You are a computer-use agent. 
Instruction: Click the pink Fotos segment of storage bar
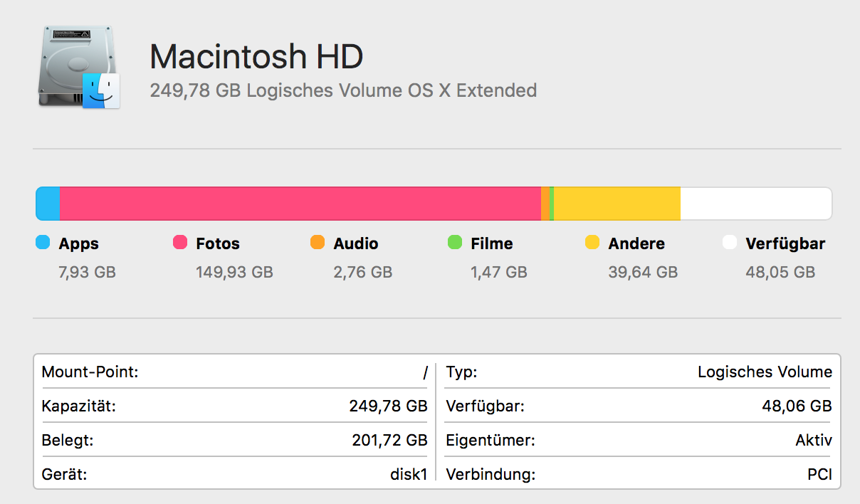(x=300, y=204)
